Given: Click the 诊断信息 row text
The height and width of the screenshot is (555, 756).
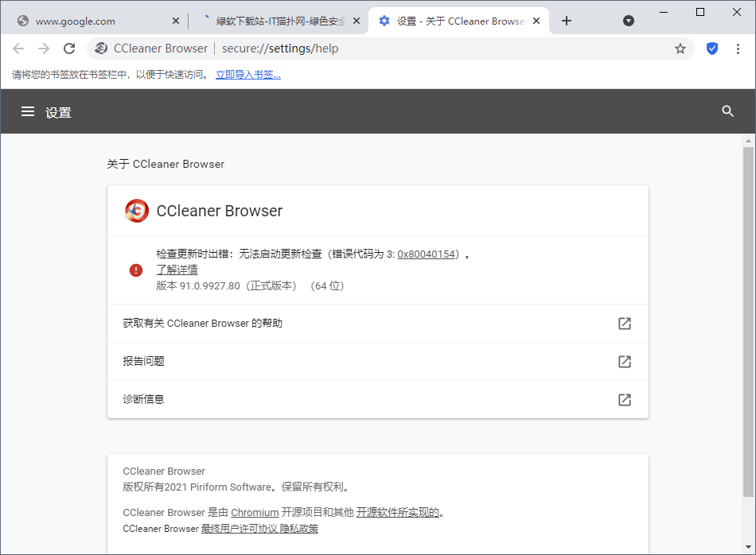Looking at the screenshot, I should (144, 399).
